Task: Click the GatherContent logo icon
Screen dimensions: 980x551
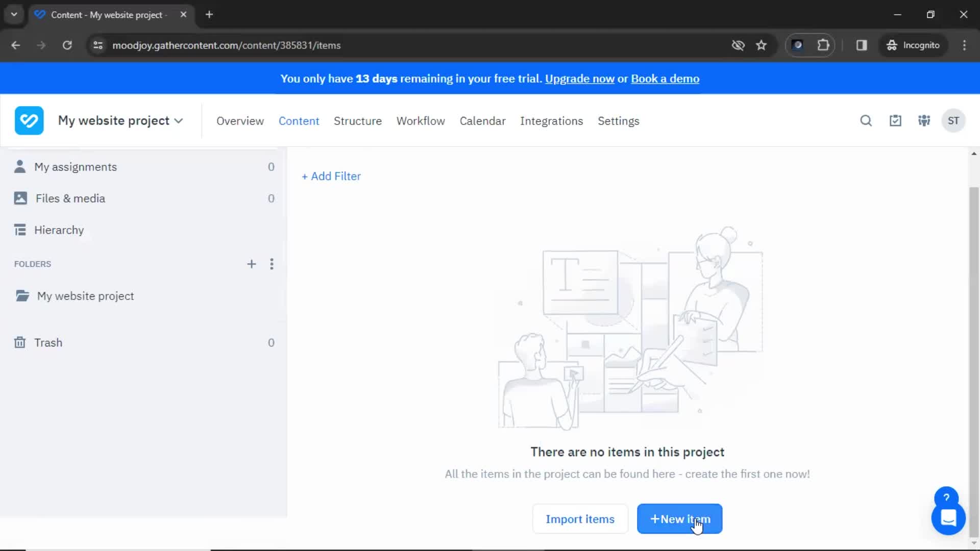Action: 29,120
